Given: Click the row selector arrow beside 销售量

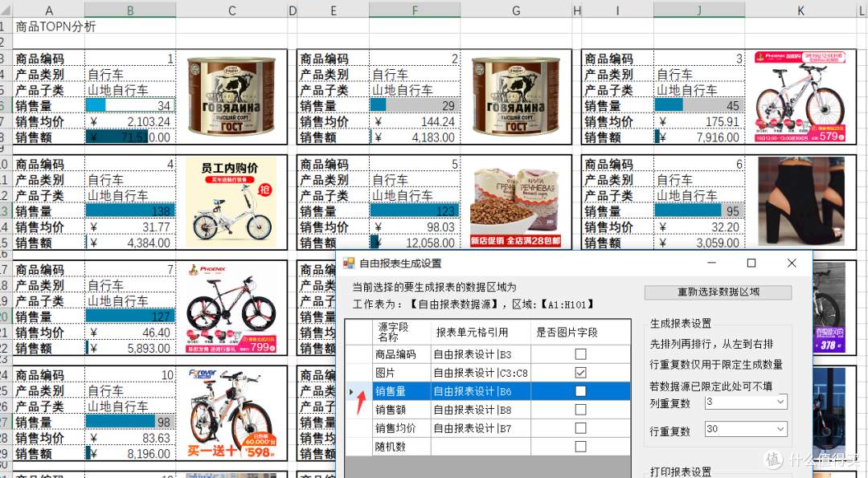Looking at the screenshot, I should [x=350, y=391].
